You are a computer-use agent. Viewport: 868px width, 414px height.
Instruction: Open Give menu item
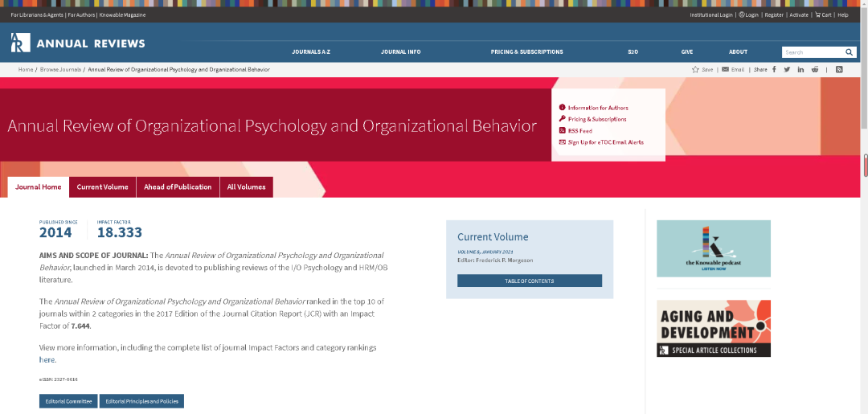(687, 51)
